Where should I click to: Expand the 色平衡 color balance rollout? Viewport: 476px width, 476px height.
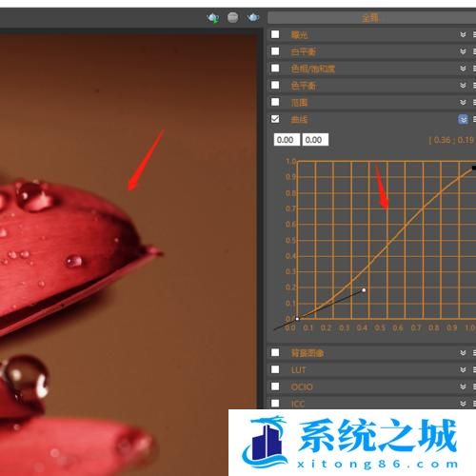(463, 86)
